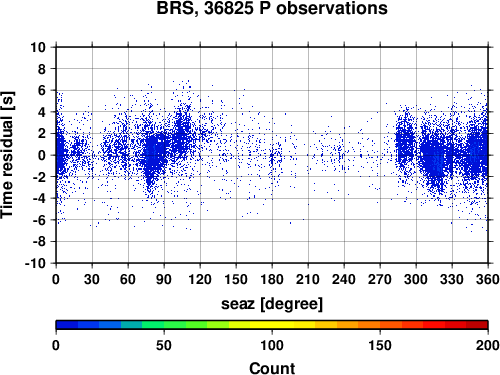The height and width of the screenshot is (375, 500).
Task: Select the dark red colorbar segment at 200
Action: (477, 325)
